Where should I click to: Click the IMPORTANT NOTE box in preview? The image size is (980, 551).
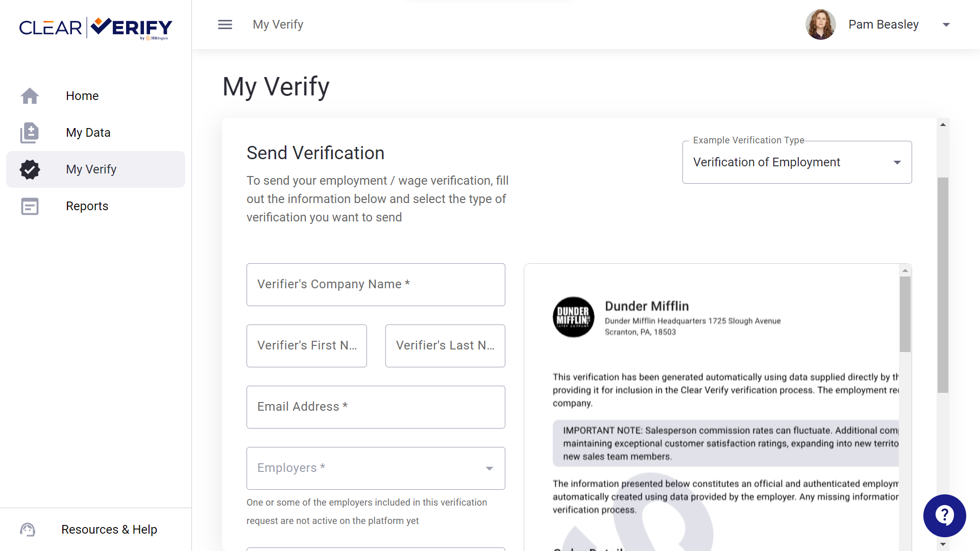(x=725, y=443)
